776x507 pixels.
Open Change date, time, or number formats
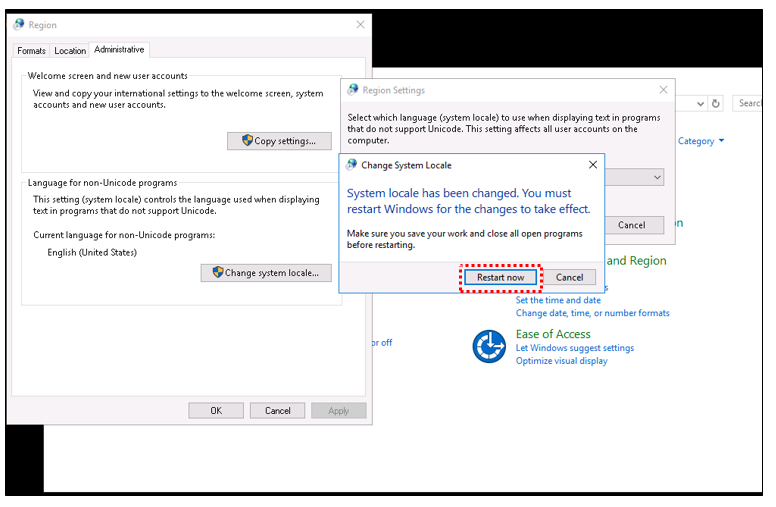click(592, 313)
